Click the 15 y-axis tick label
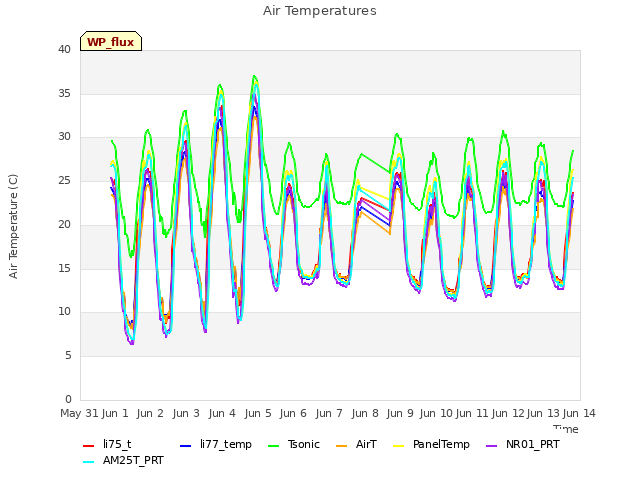Viewport: 640px width, 480px height. click(64, 268)
